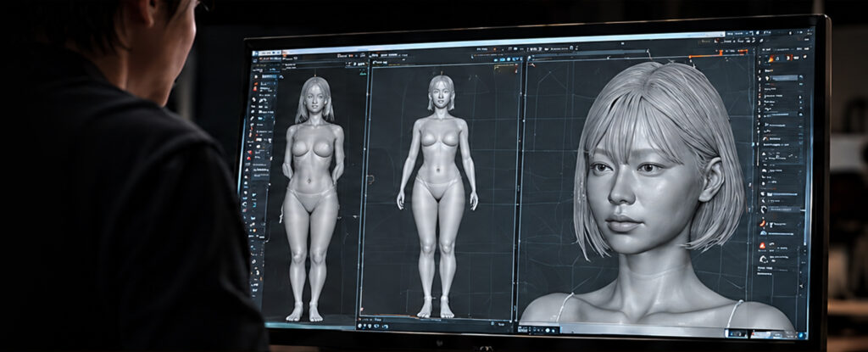Screen dimensions: 868x352
Task: Click the blue slider bar in the right panel
Action: [x=786, y=78]
